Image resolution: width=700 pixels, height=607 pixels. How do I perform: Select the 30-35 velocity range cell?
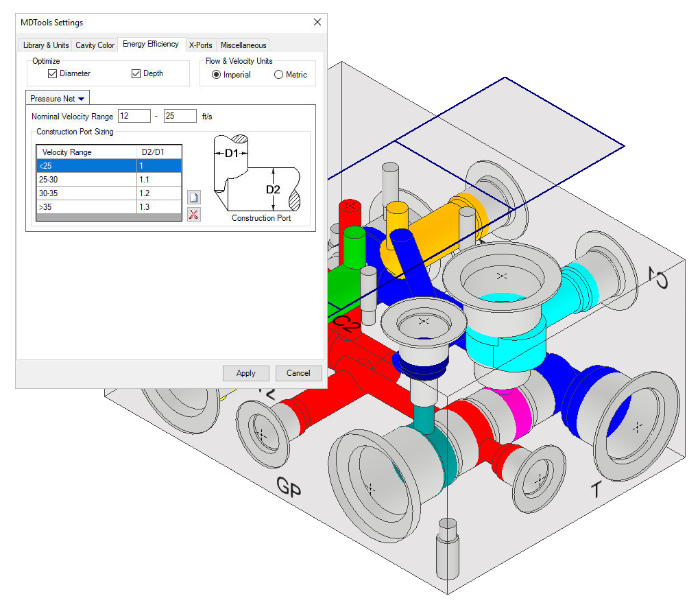[x=86, y=193]
